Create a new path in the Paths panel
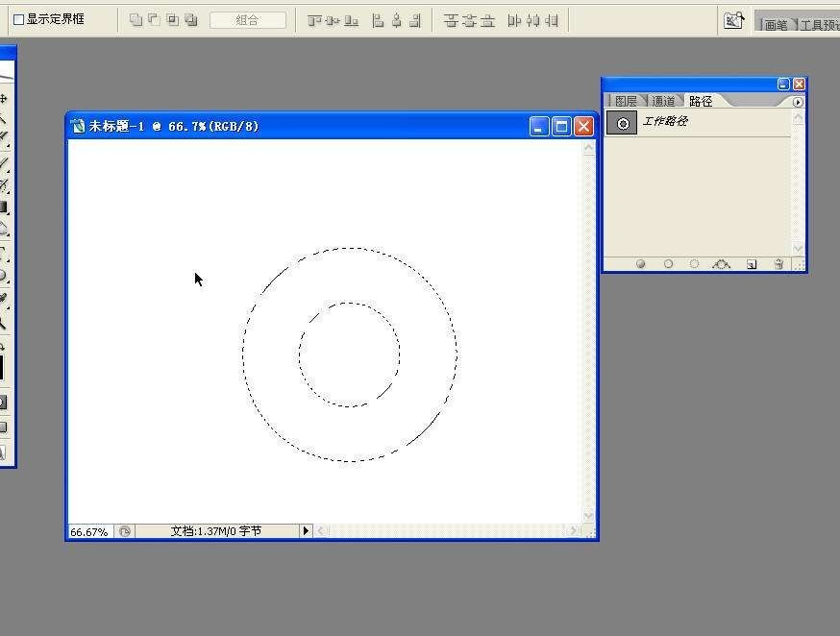Image resolution: width=840 pixels, height=636 pixels. pos(752,263)
